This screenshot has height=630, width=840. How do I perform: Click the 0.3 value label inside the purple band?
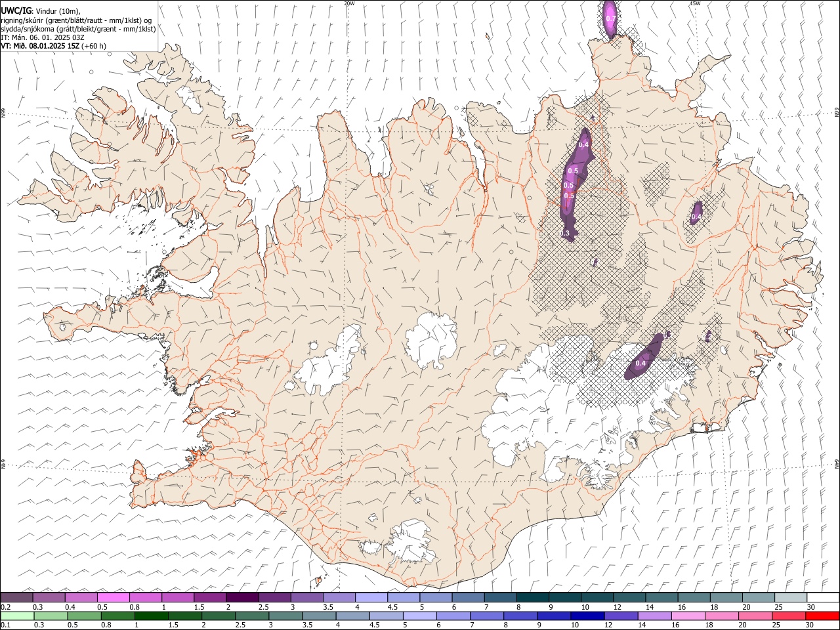coord(565,233)
